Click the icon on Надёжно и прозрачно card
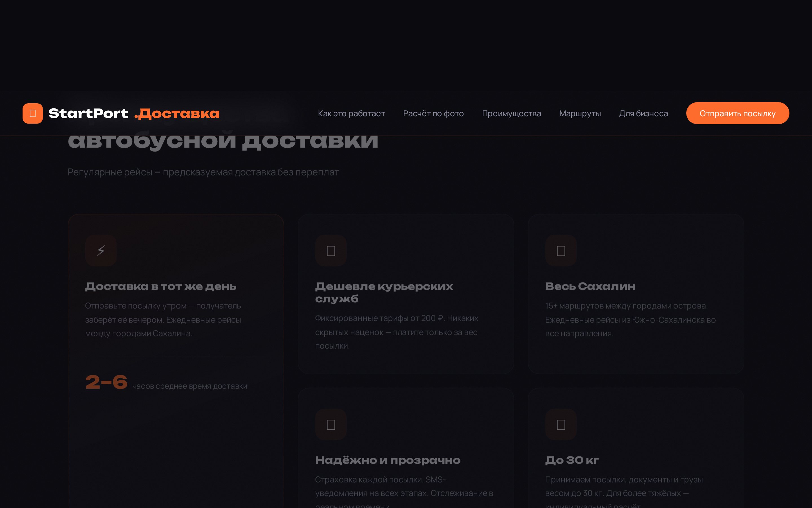Screen dimensions: 812x508 pyautogui.click(x=331, y=424)
